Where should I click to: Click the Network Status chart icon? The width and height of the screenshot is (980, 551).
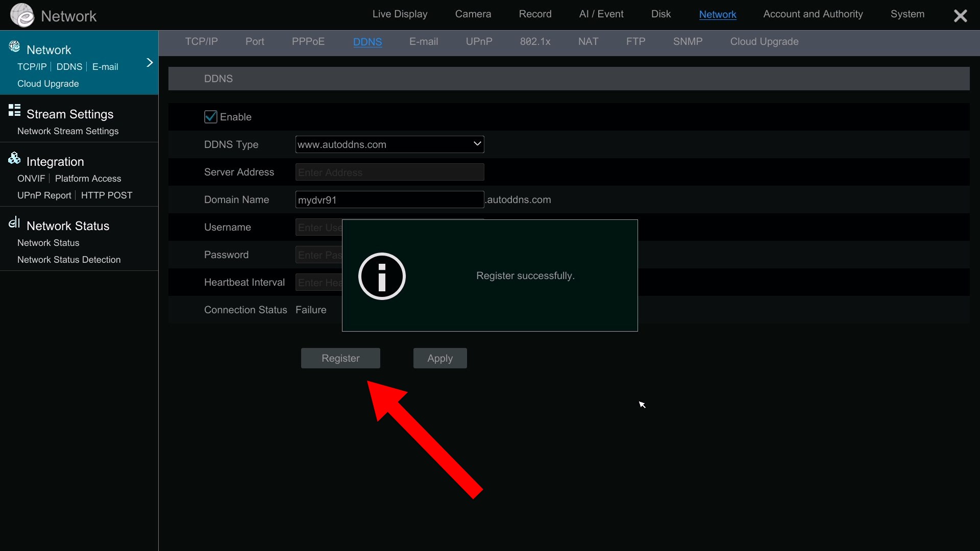coord(14,222)
